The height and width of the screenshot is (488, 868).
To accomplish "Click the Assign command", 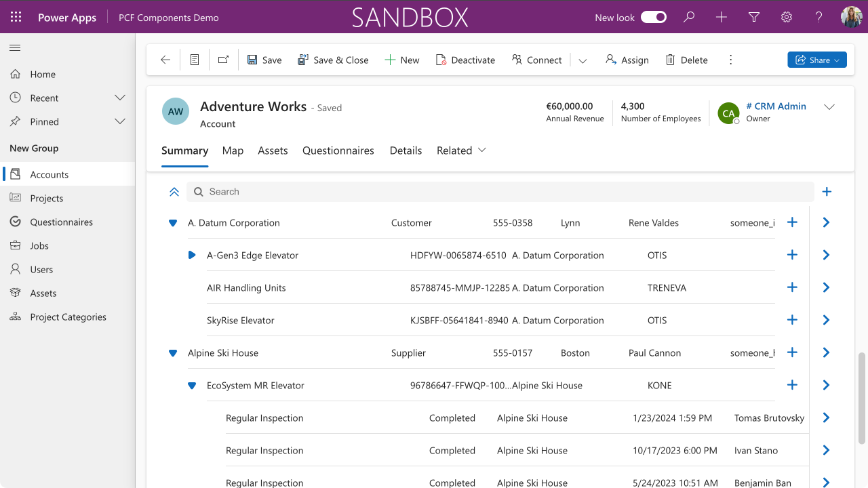I will coord(627,60).
